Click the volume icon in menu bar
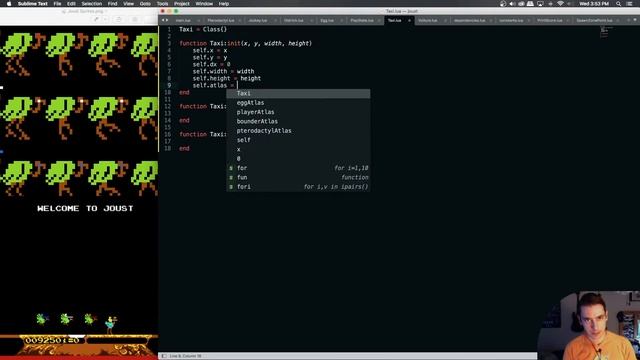Image resolution: width=640 pixels, height=360 pixels. [x=512, y=4]
